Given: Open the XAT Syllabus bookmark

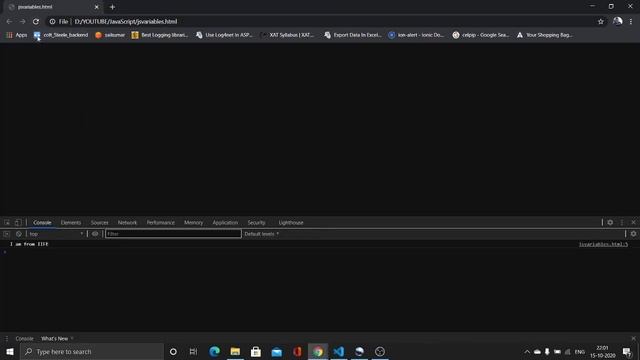Looking at the screenshot, I should tap(288, 35).
